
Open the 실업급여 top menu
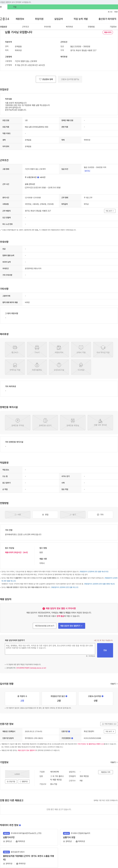58,19
